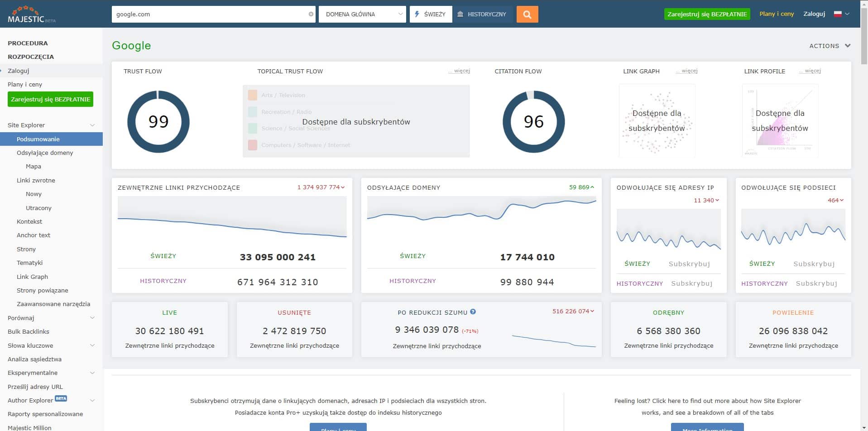Open Strony in the sidebar
This screenshot has width=868, height=431.
coord(26,249)
